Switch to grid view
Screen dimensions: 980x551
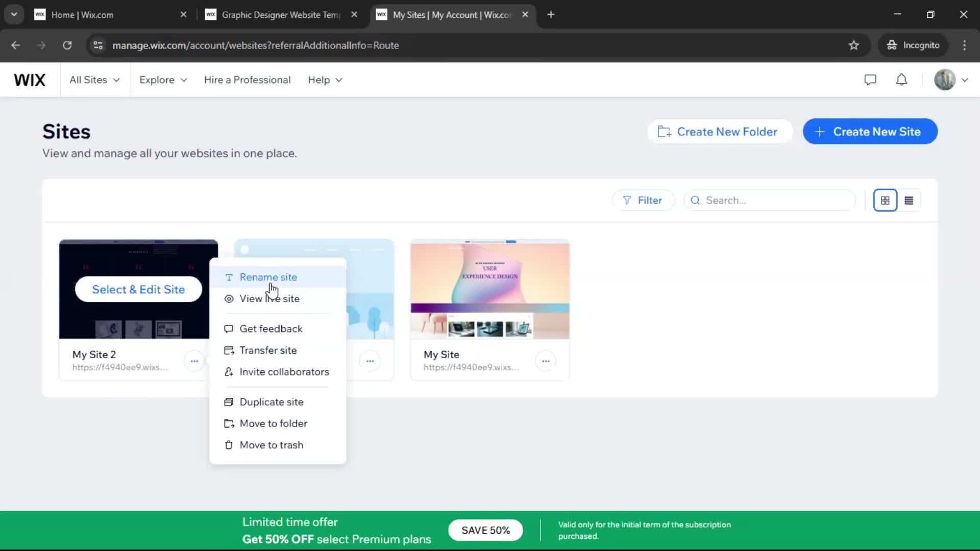(885, 201)
